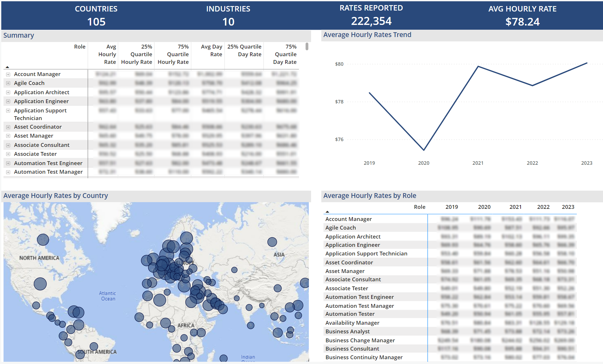Viewport: 603px width, 364px height.
Task: Click the sort arrow in Average Hourly Rates by Role
Action: pyautogui.click(x=327, y=211)
